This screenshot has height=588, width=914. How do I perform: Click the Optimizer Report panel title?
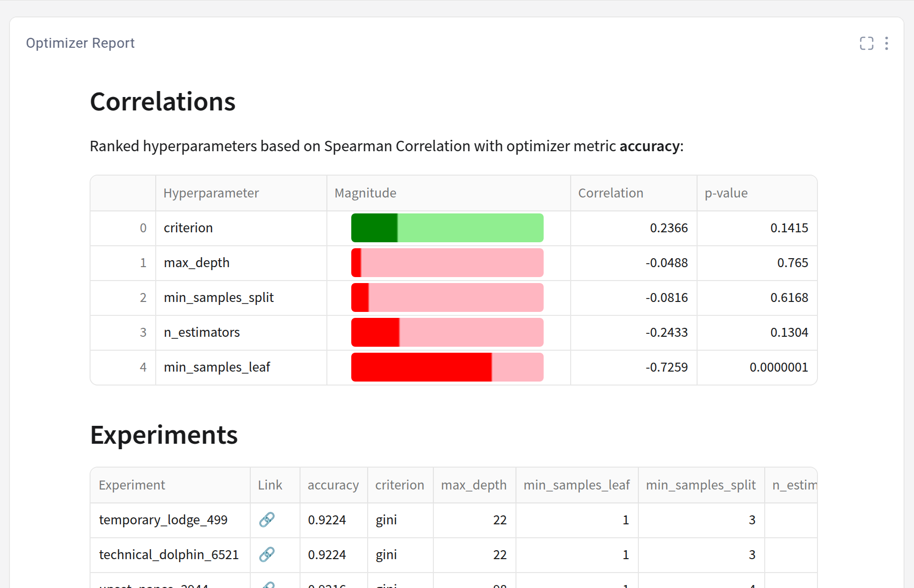tap(80, 43)
